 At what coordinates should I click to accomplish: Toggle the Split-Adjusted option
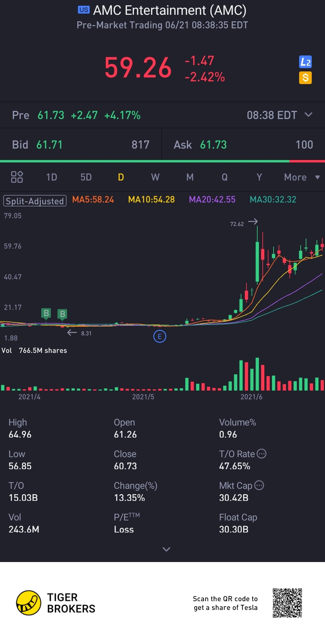(35, 201)
